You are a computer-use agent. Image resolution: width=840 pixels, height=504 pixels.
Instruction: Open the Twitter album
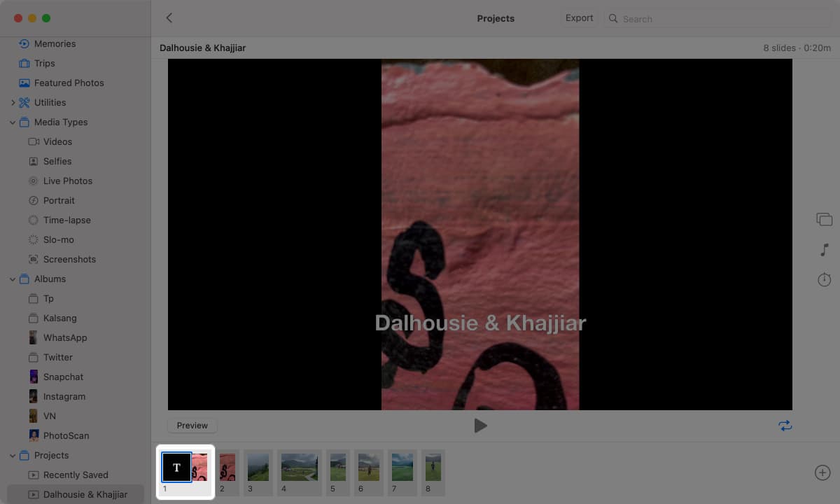tap(57, 357)
